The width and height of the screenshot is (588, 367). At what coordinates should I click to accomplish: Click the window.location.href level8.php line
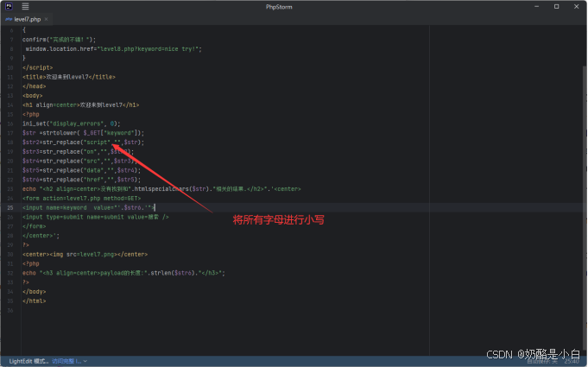tap(114, 49)
